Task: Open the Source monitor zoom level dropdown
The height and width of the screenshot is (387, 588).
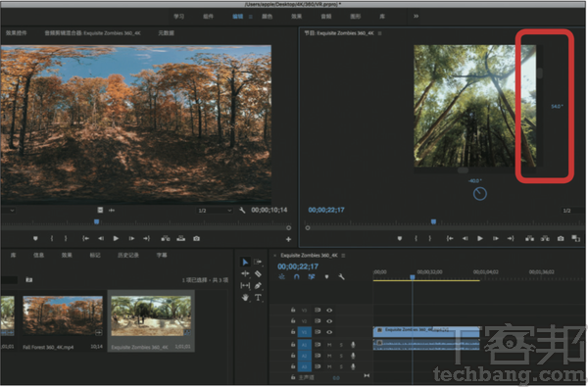Action: tap(8, 211)
